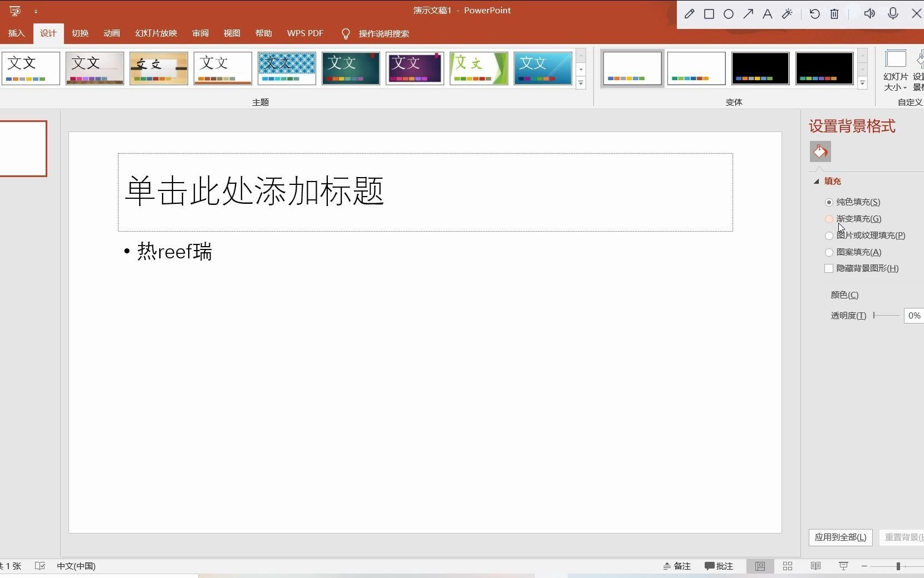Expand variants gallery more arrow
The height and width of the screenshot is (578, 924).
tap(862, 83)
